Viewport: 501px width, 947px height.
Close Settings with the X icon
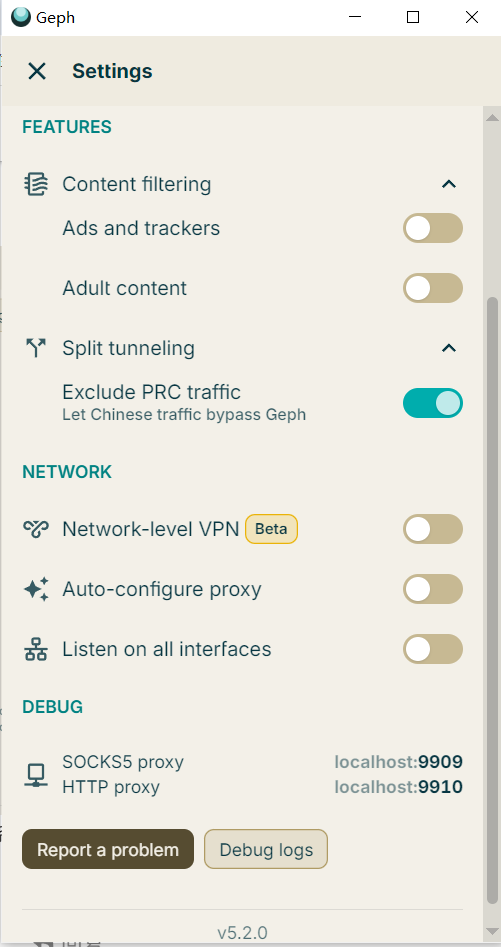37,71
